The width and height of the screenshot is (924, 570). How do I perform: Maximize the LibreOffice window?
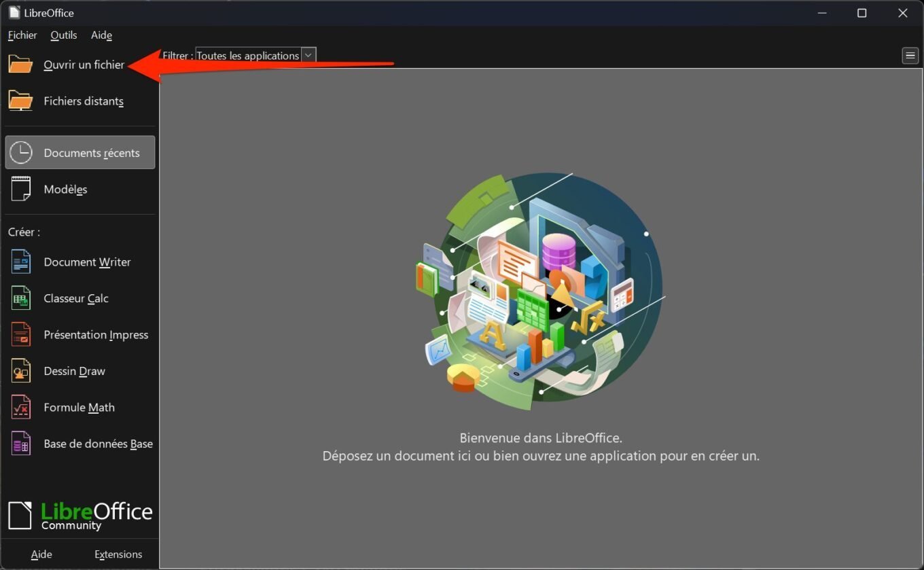pyautogui.click(x=862, y=13)
